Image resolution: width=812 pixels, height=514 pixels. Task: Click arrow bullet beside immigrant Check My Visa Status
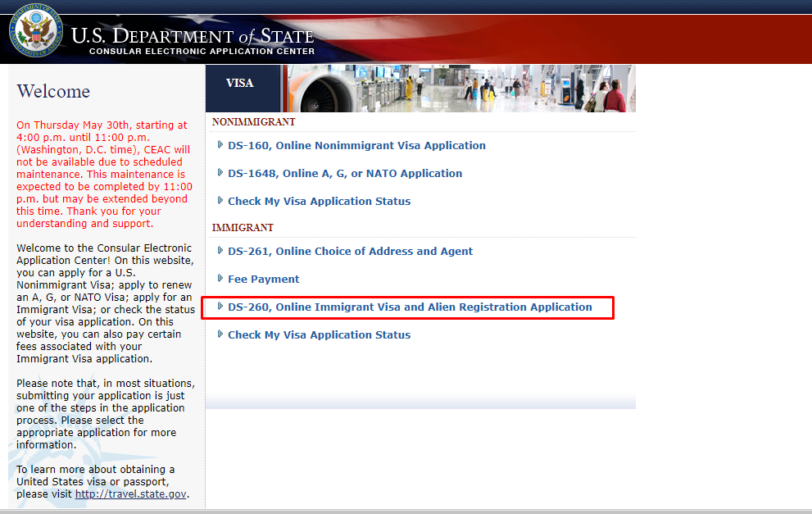(x=220, y=334)
